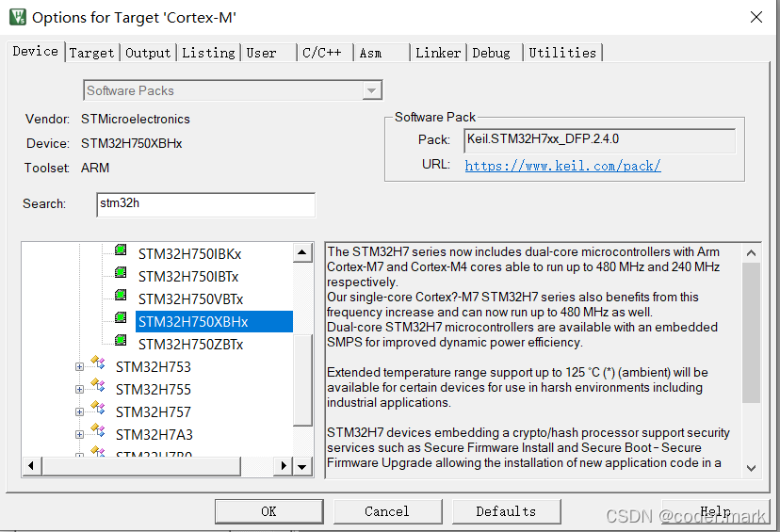Click the Defaults button
780x532 pixels.
pos(506,511)
